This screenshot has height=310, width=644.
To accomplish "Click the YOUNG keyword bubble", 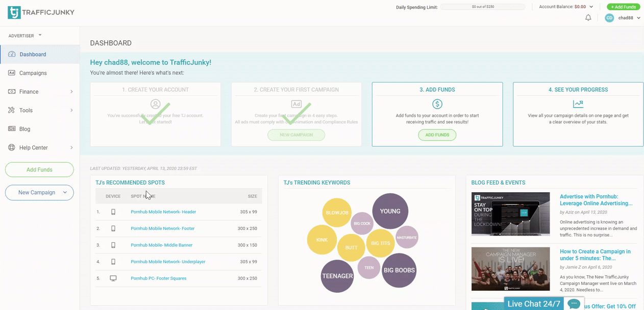I will point(390,211).
